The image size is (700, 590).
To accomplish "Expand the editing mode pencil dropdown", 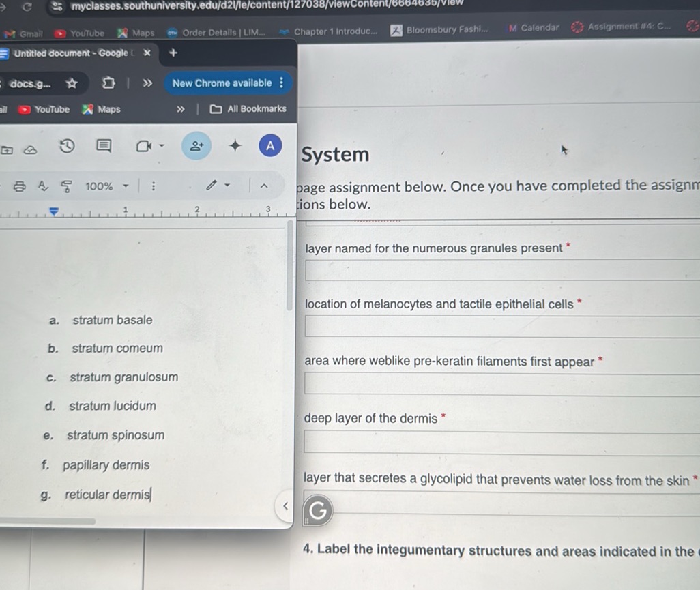I will click(218, 186).
